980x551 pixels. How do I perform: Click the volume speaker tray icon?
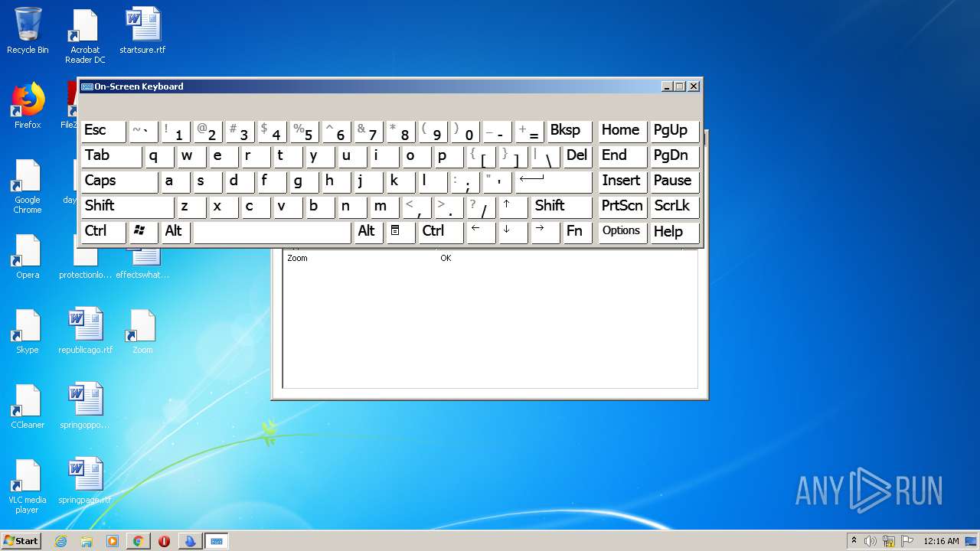point(871,541)
